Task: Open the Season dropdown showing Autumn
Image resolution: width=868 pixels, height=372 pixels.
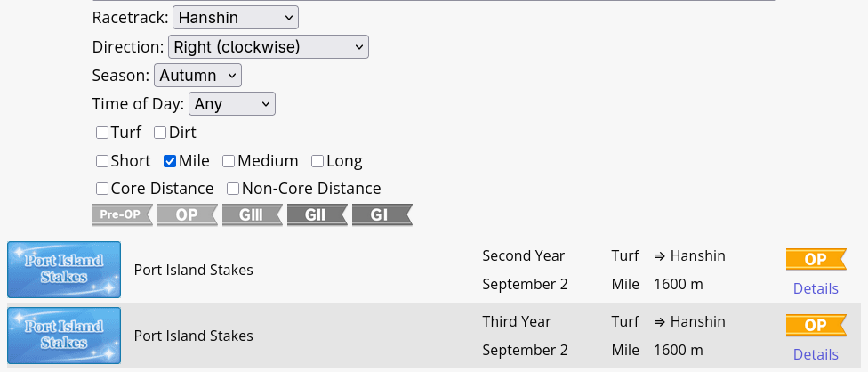Action: (197, 76)
